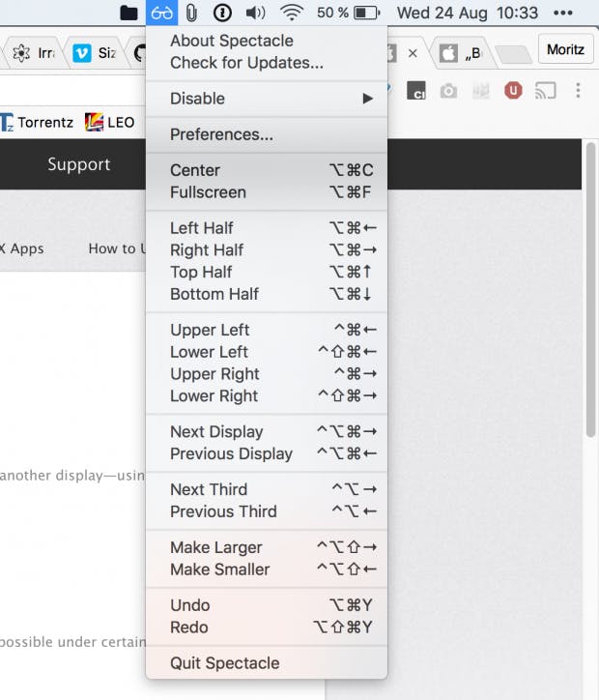Open Preferences… in Spectacle menu
The height and width of the screenshot is (700, 599).
click(x=267, y=134)
